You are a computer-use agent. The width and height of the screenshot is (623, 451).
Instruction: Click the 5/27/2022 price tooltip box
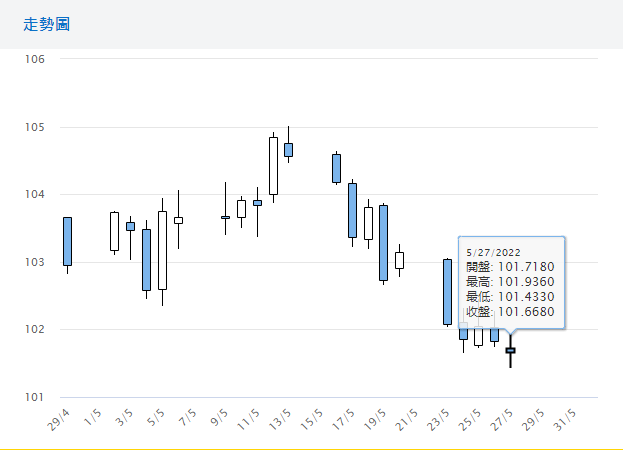pos(511,282)
